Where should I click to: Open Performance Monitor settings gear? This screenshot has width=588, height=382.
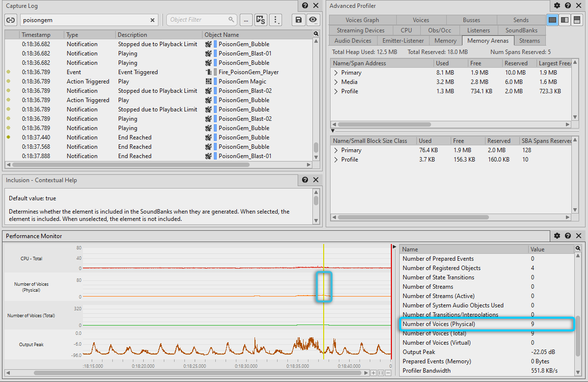(557, 236)
